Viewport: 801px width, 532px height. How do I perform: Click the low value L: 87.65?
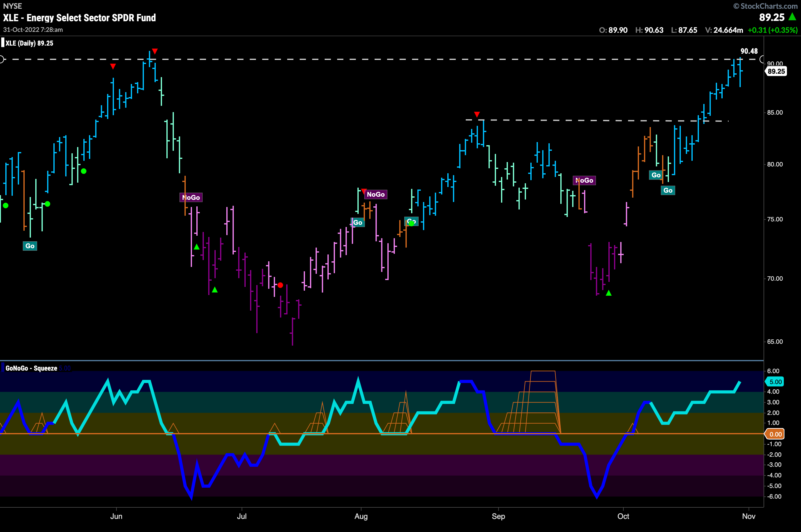click(684, 30)
